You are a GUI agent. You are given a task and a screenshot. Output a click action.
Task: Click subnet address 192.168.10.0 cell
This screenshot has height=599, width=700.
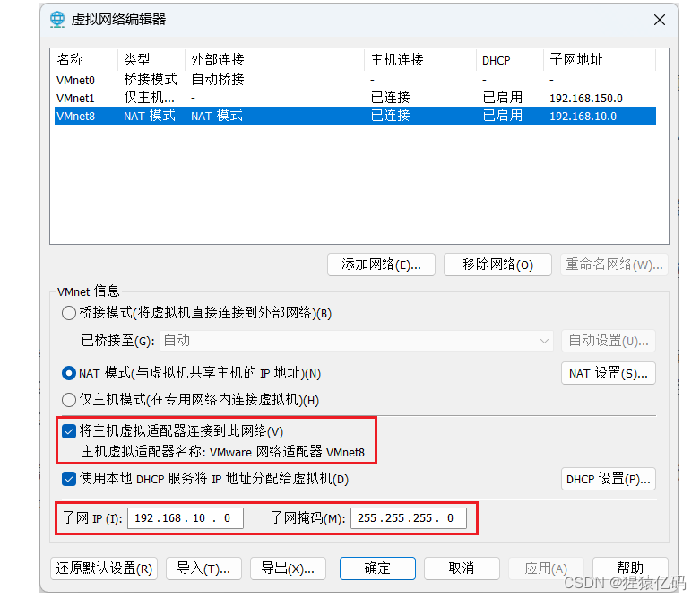click(x=583, y=117)
